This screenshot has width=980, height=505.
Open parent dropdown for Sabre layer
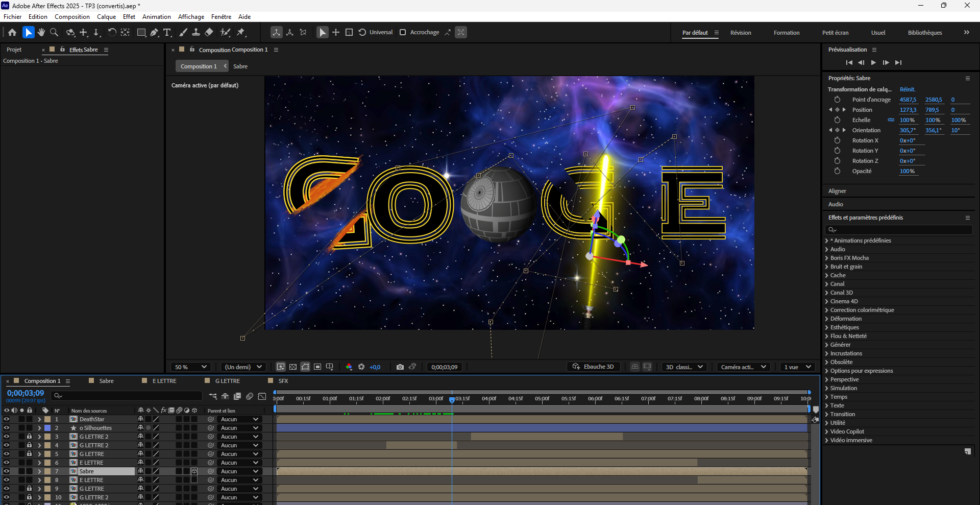point(240,471)
